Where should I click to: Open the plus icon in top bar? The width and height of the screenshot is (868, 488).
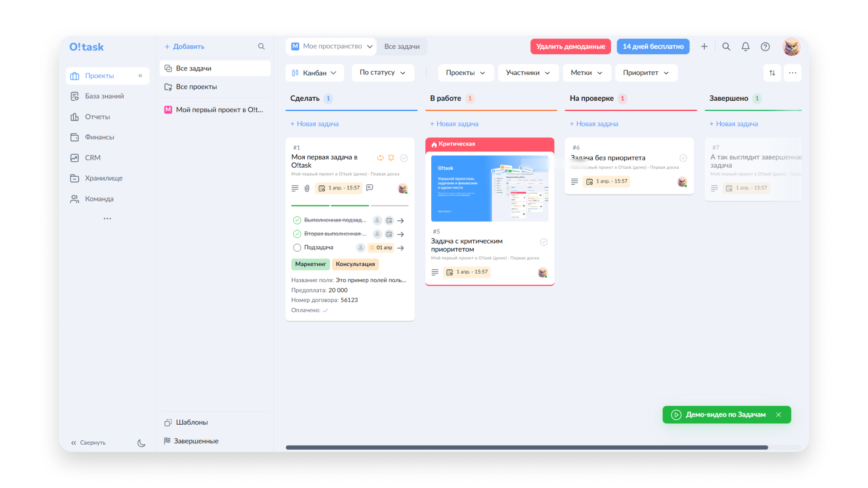[704, 47]
